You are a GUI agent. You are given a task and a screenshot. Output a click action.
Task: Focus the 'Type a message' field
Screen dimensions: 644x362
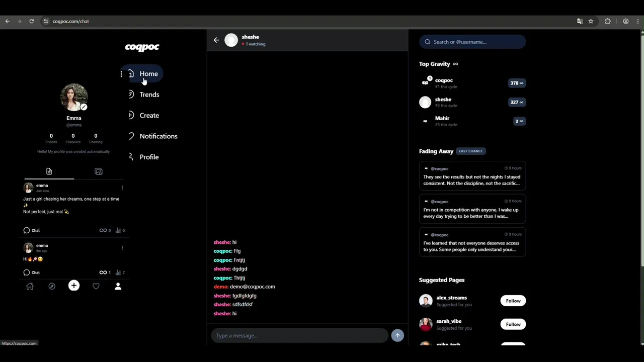coord(300,336)
